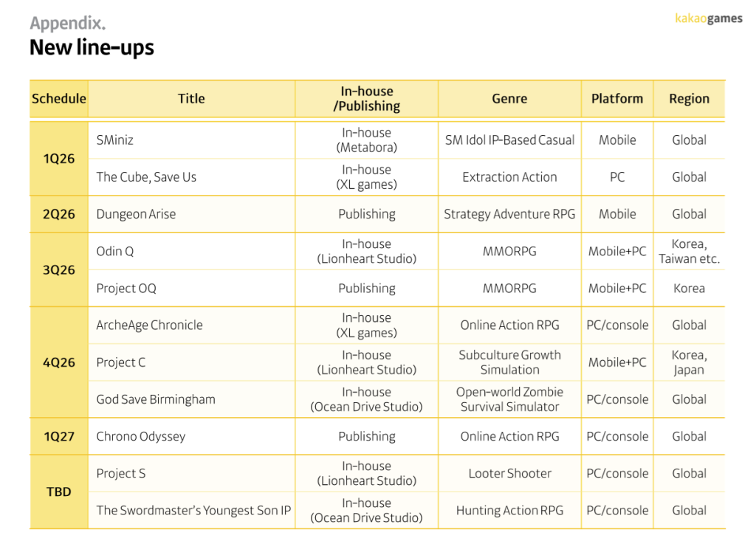Click the ArcheAge Chronicle title
This screenshot has width=756, height=541.
tap(149, 325)
